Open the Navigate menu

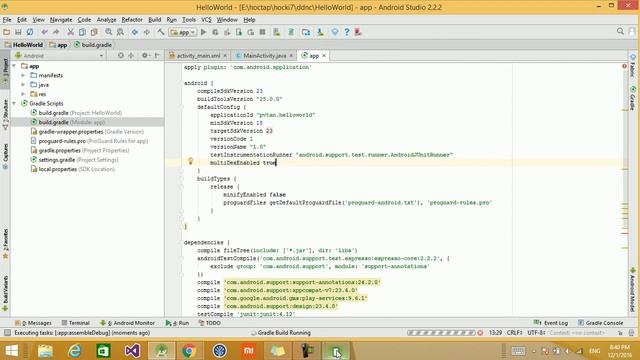pyautogui.click(x=61, y=20)
